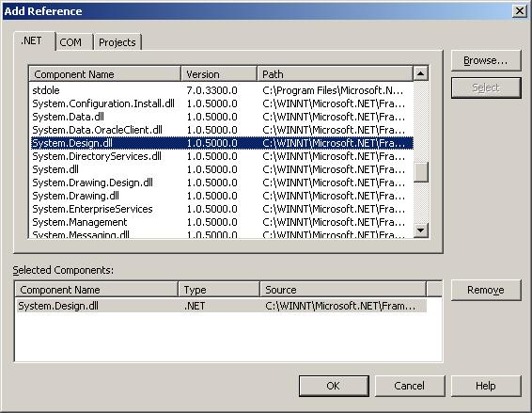Sort by Path column header
This screenshot has width=532, height=413.
click(335, 74)
